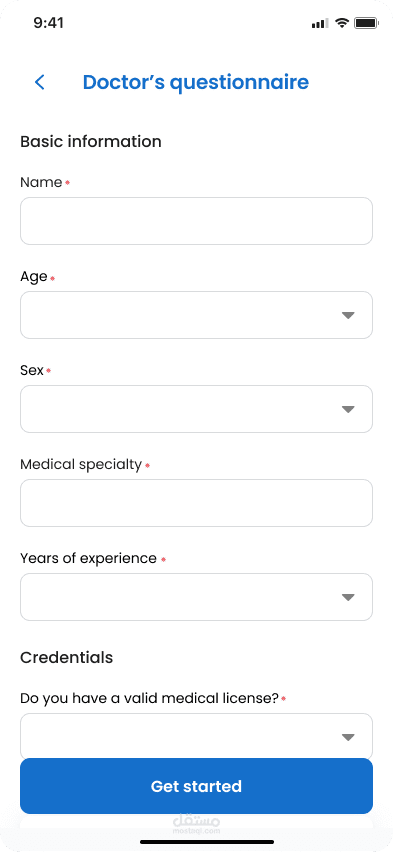
Task: Tap the battery indicator icon
Action: tap(366, 23)
